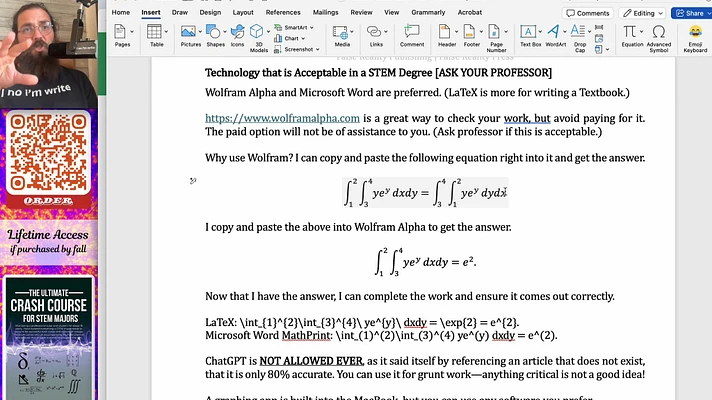
Task: Click the WordArt icon
Action: coord(553,31)
